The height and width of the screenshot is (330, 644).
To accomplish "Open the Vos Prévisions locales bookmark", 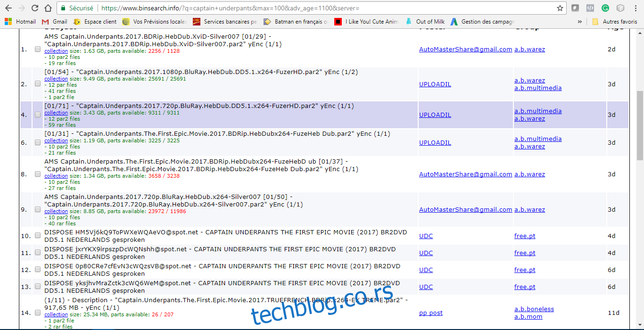I will click(155, 22).
